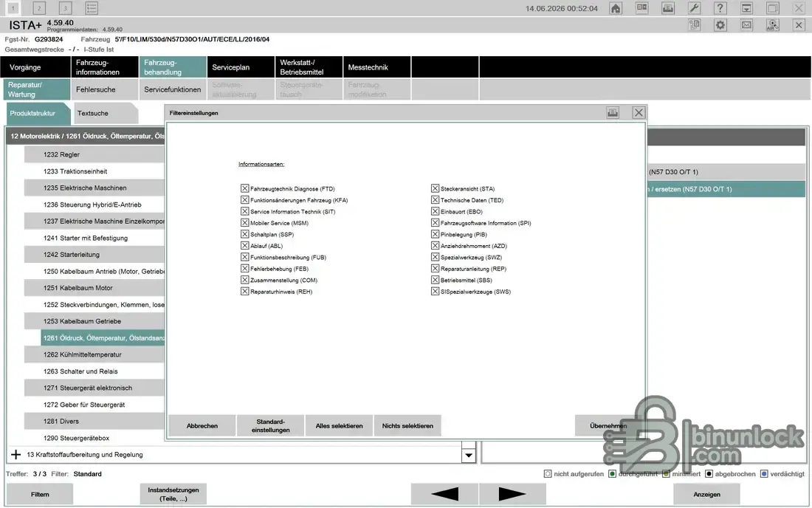Click Nichts selektieren button
The image size is (812, 508).
[x=407, y=425]
